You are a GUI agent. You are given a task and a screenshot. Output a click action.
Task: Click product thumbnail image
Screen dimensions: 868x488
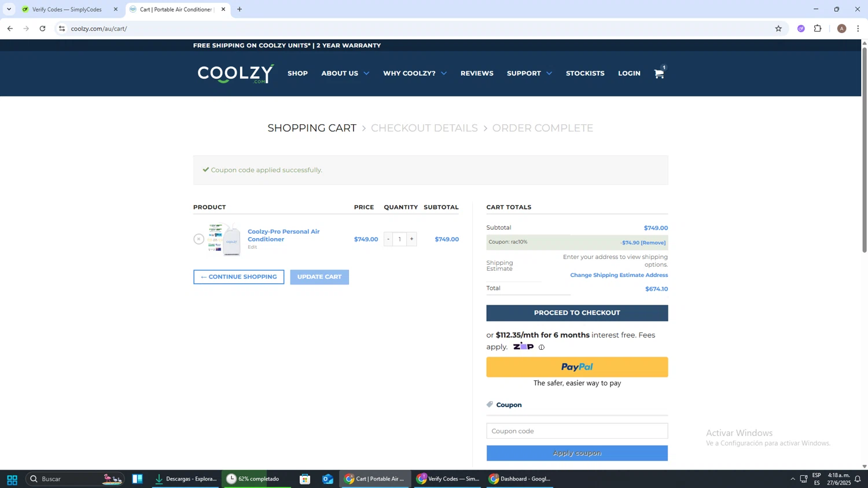(225, 239)
